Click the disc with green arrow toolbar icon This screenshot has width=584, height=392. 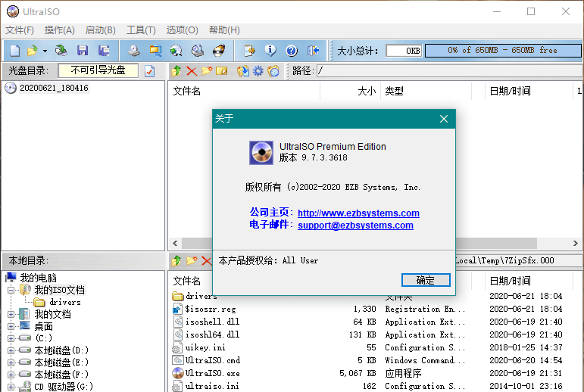[176, 50]
